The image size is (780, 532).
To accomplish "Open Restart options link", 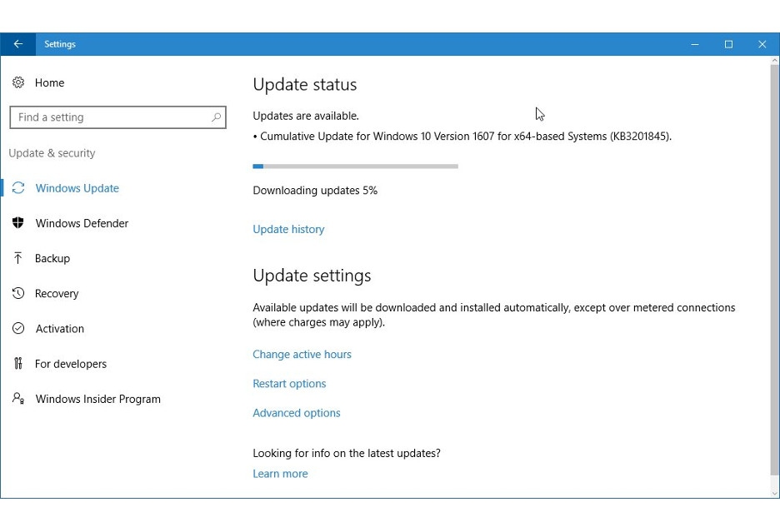I will pyautogui.click(x=289, y=384).
